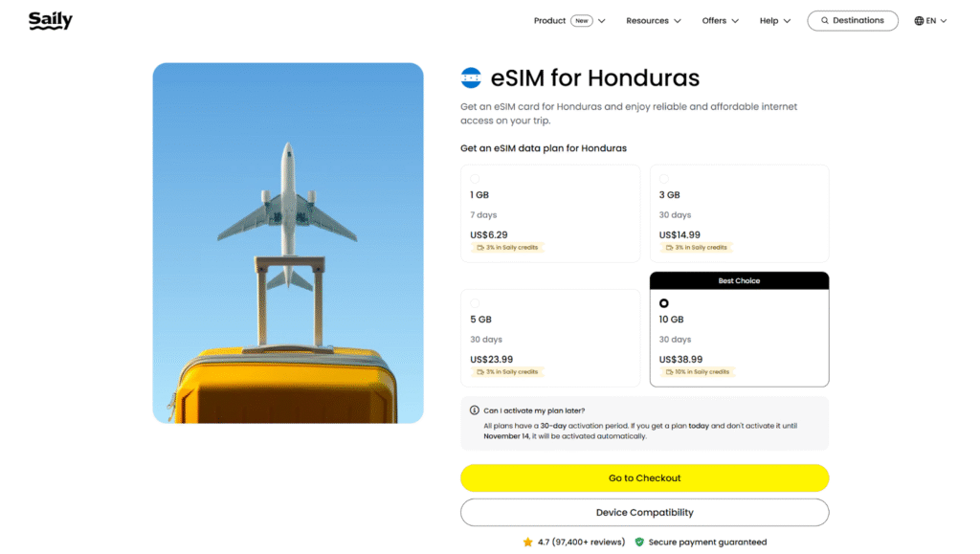Click the green shield secure payment icon

pyautogui.click(x=639, y=542)
